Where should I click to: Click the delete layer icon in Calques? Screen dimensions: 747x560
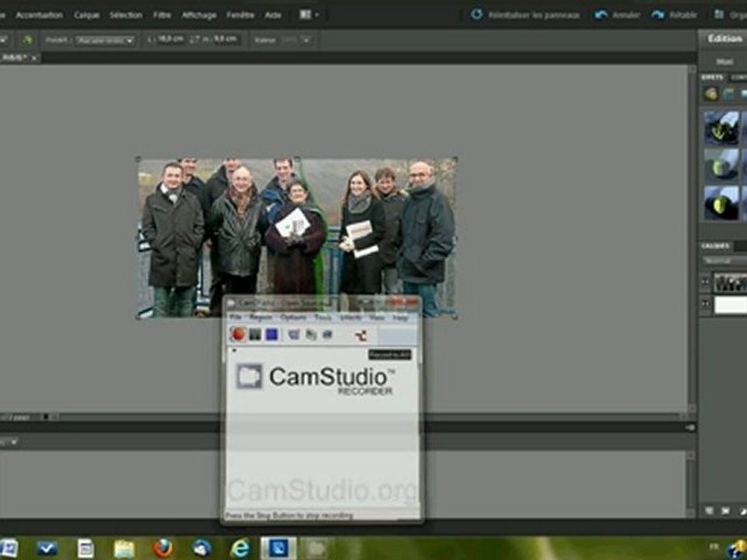click(725, 510)
